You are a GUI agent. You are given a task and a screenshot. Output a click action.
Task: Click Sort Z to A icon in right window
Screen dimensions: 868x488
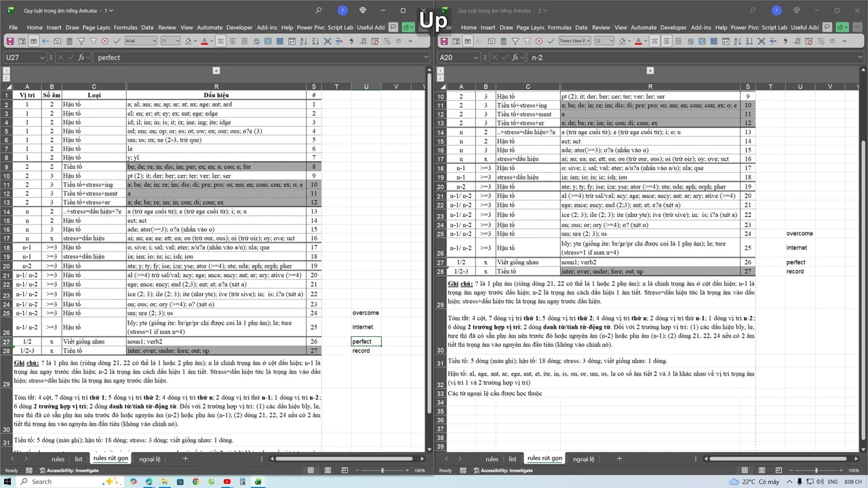point(749,41)
